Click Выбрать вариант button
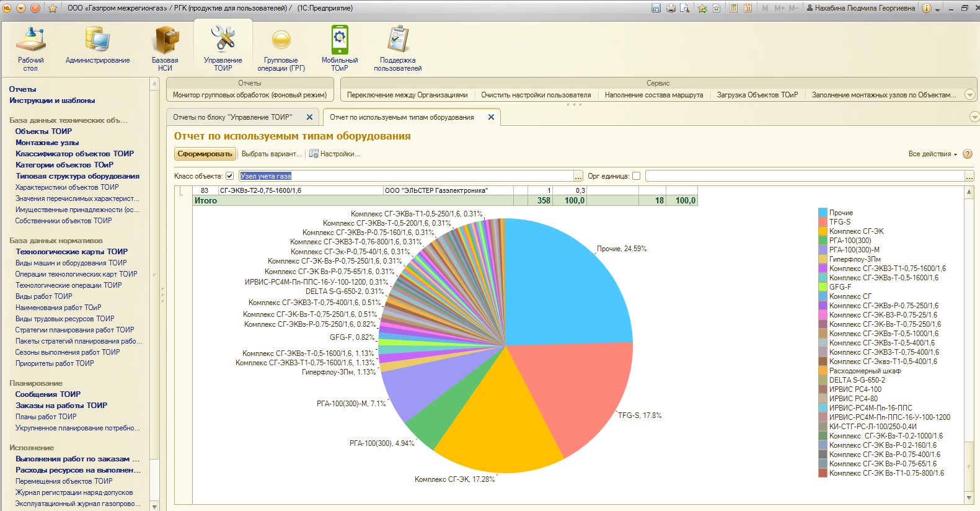Screen dimensions: 980x511 pos(271,154)
